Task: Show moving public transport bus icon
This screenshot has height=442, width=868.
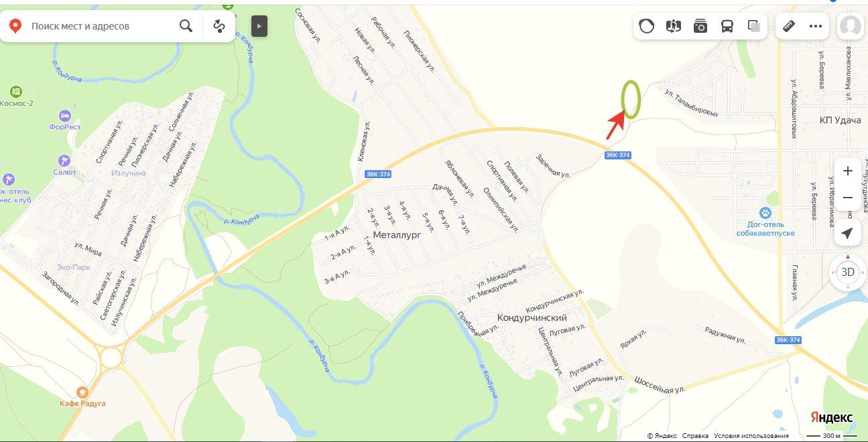Action: coord(727,26)
